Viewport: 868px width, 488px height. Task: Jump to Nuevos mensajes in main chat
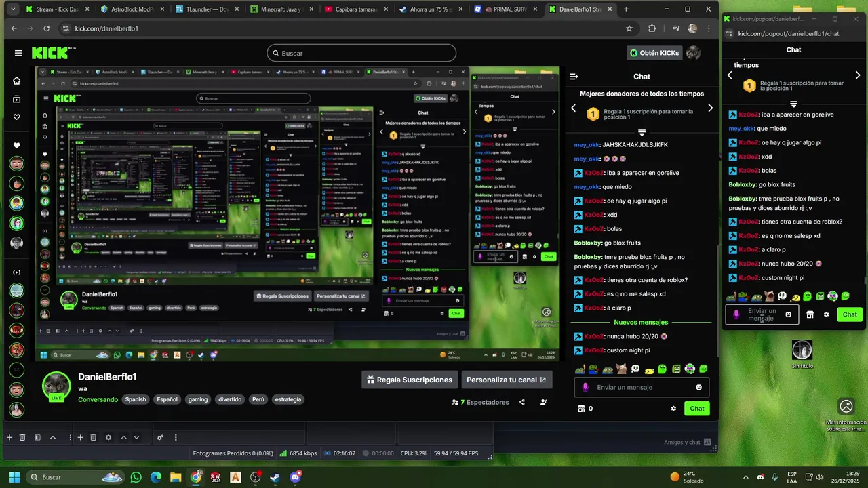tap(641, 323)
